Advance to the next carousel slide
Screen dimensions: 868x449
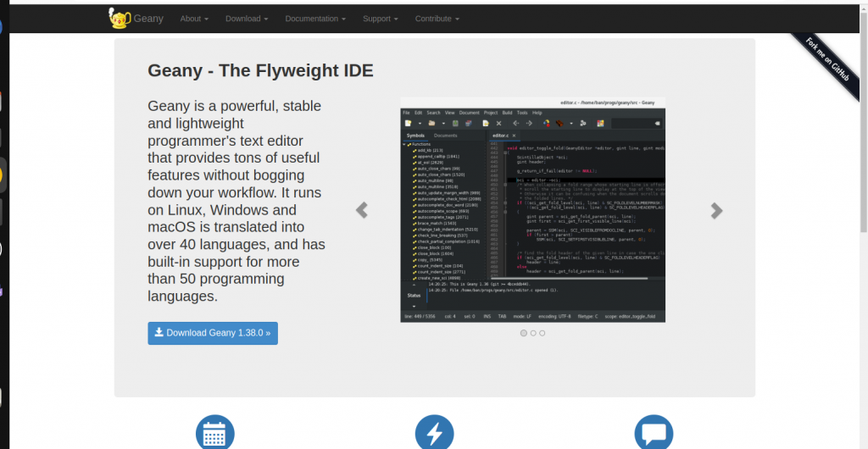[716, 210]
